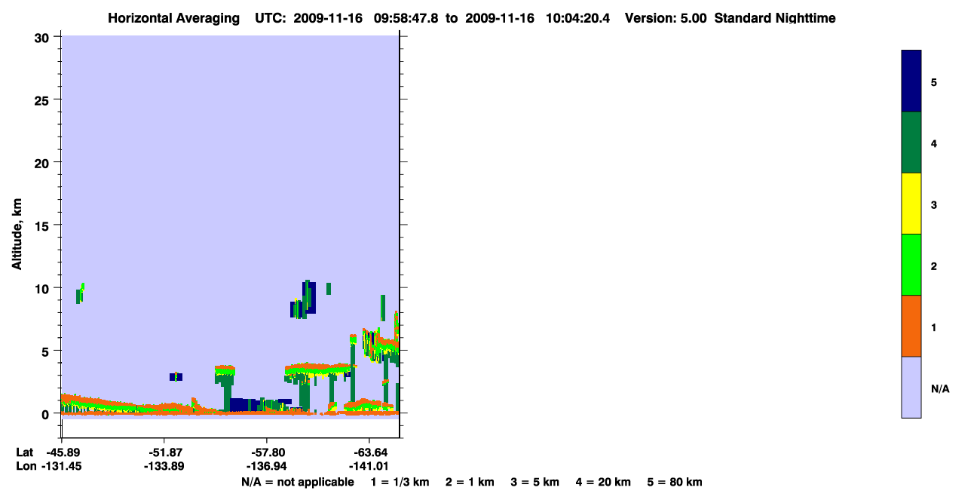Viewport: 980px width, 503px height.
Task: Click the y-axis tick label 30
Action: tap(44, 37)
